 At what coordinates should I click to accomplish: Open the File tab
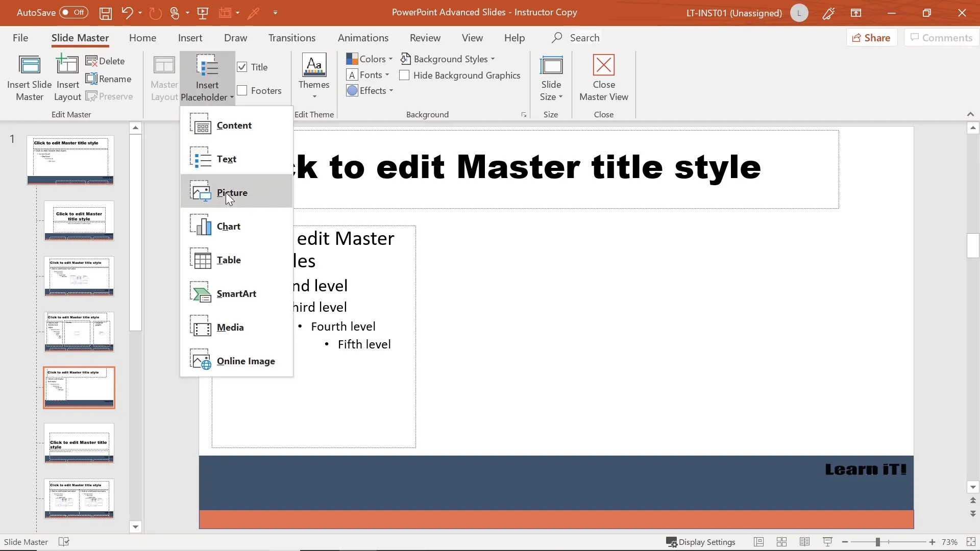point(20,38)
